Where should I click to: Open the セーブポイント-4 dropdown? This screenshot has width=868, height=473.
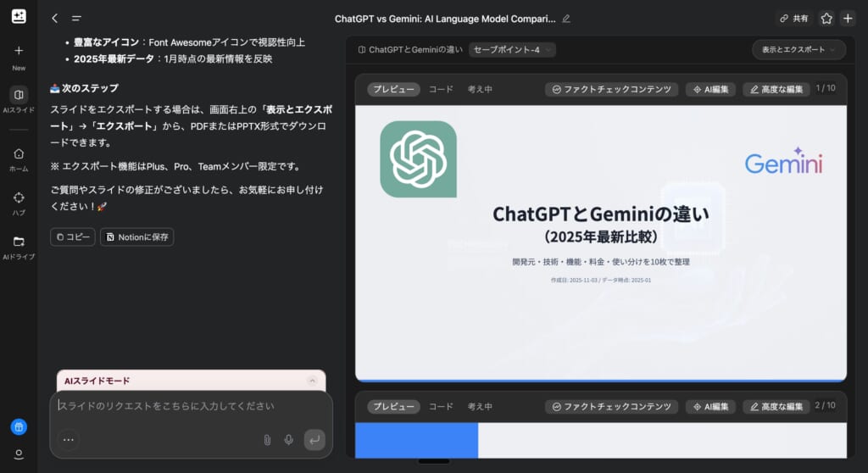pyautogui.click(x=512, y=50)
